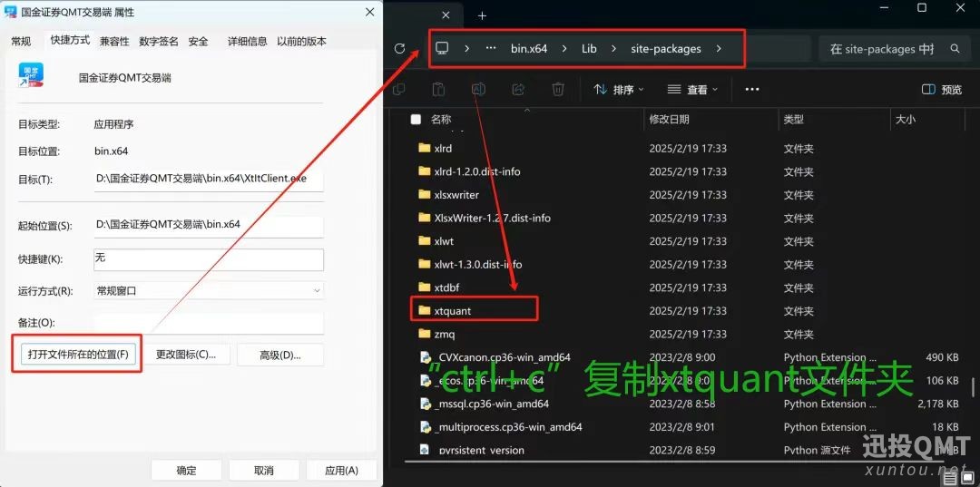Close the current Explorer tab

(446, 15)
